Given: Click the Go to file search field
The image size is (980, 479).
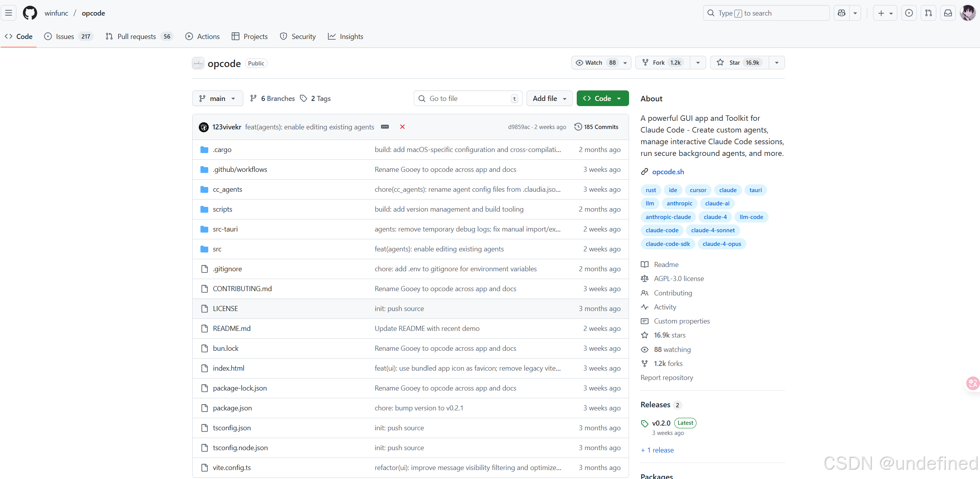Looking at the screenshot, I should pyautogui.click(x=468, y=99).
